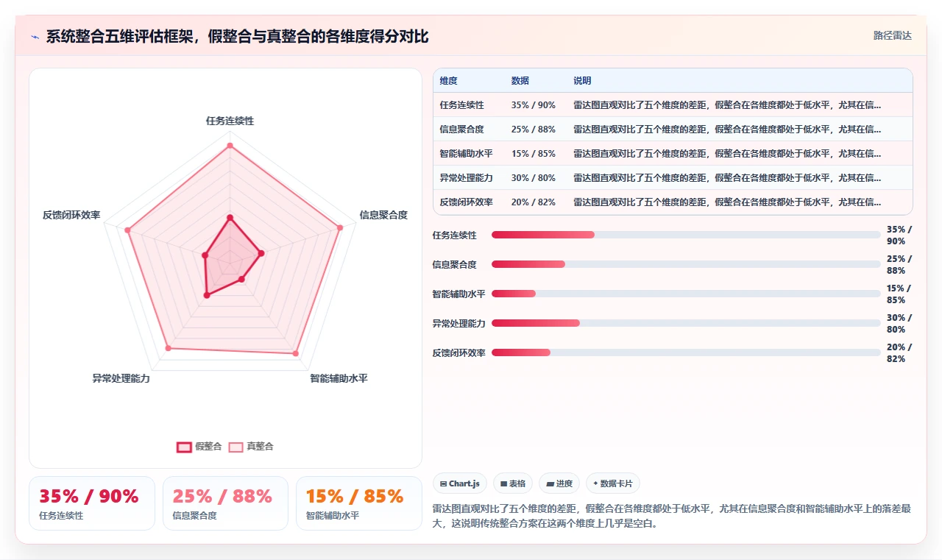
Task: Click the 数据 column header
Action: click(520, 81)
